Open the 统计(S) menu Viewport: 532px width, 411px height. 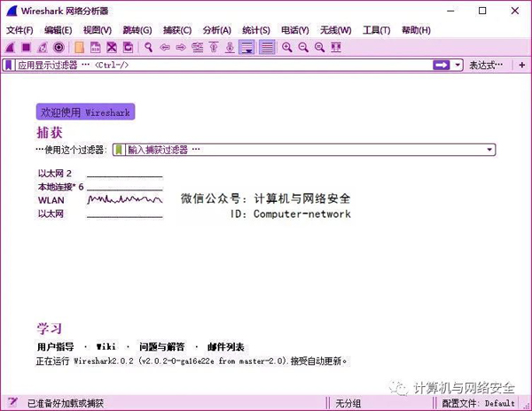click(x=256, y=30)
